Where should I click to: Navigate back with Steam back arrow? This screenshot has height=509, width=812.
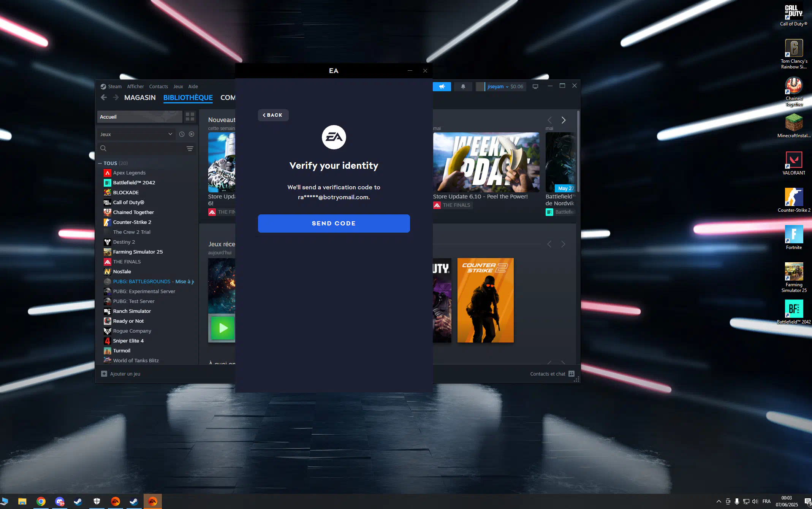pyautogui.click(x=103, y=97)
